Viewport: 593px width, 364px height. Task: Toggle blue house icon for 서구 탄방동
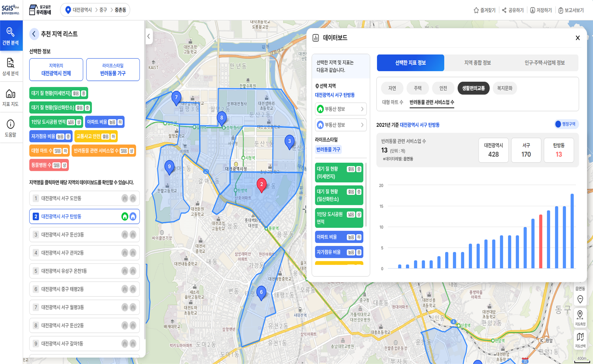pyautogui.click(x=133, y=216)
